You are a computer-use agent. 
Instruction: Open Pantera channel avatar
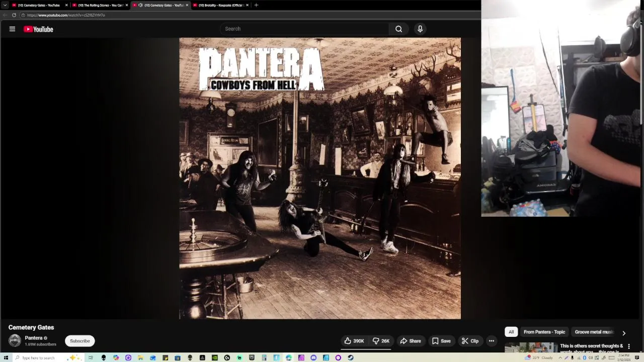[15, 340]
